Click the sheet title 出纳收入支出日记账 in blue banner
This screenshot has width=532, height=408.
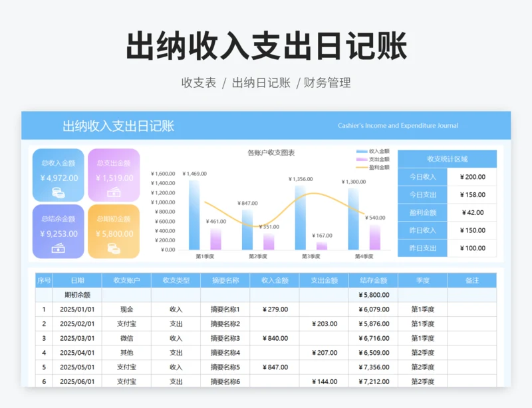coord(118,126)
